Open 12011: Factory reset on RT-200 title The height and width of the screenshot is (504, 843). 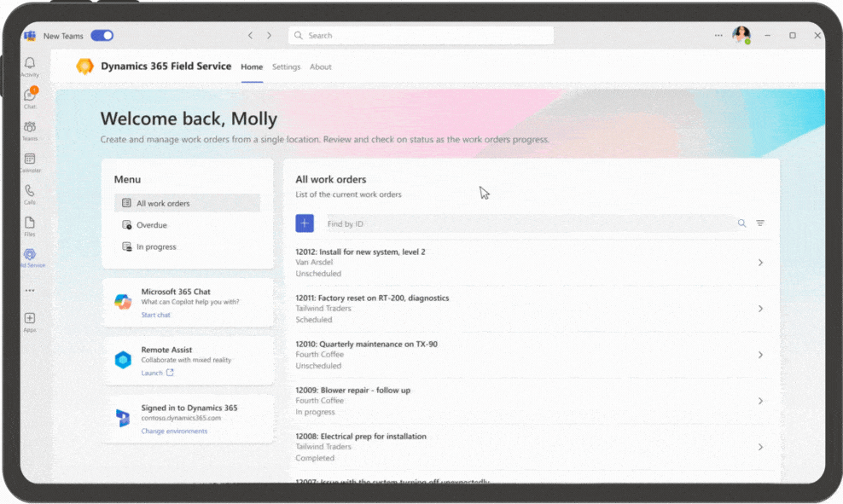pyautogui.click(x=372, y=298)
